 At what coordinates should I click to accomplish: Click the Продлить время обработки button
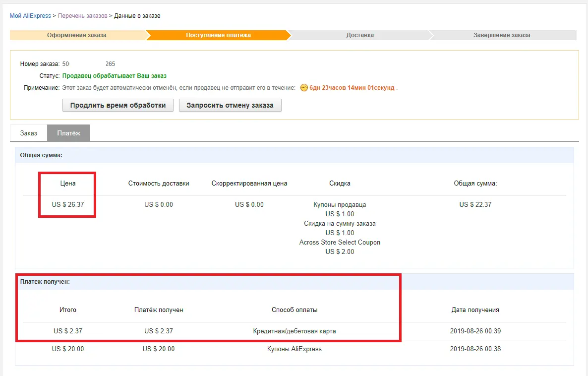pos(118,105)
